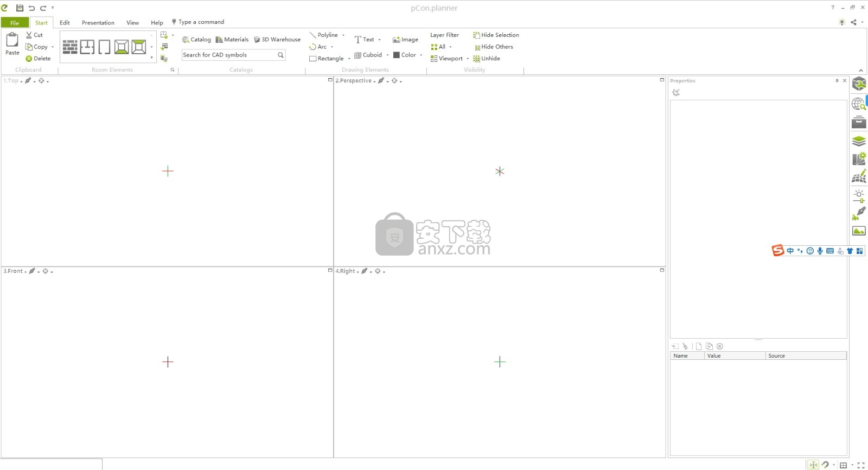The width and height of the screenshot is (868, 470).
Task: Click the CAD symbols search magnifier
Action: (x=280, y=55)
